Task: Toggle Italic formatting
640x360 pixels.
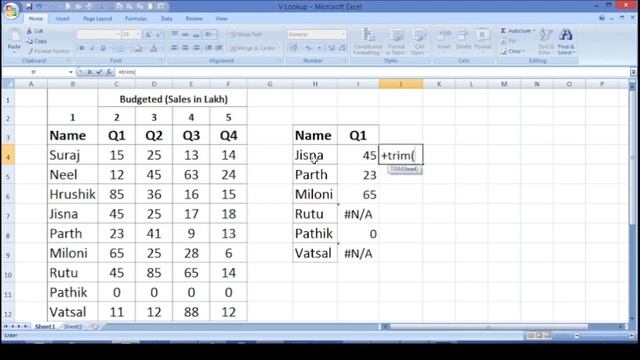Action: (x=92, y=49)
